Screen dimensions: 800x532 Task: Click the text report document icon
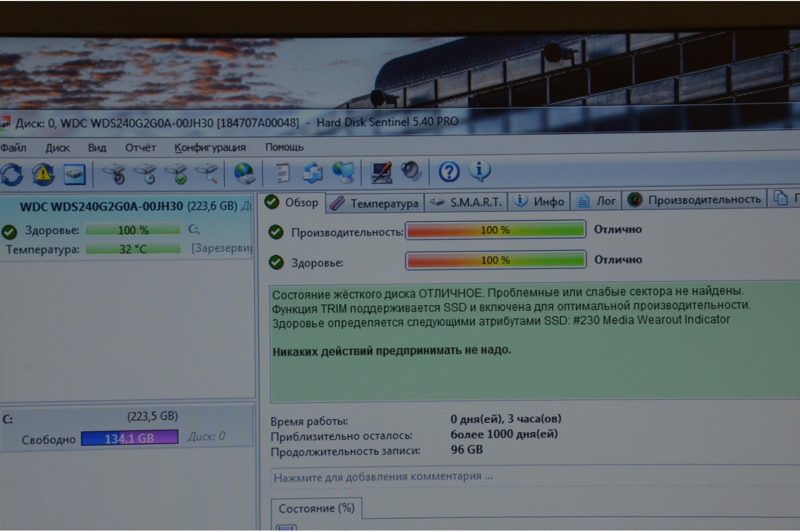(282, 173)
